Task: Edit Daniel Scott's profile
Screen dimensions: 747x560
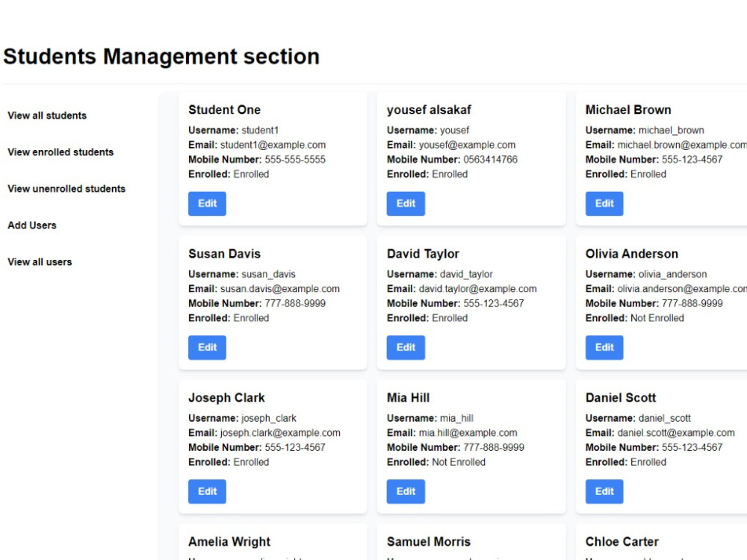Action: pos(604,491)
